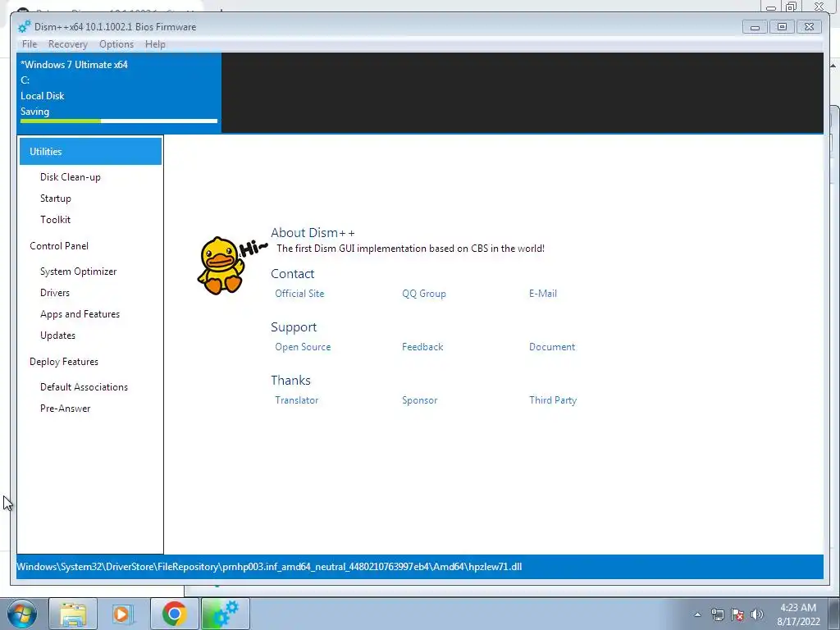Close the Dism++ window

pos(809,27)
